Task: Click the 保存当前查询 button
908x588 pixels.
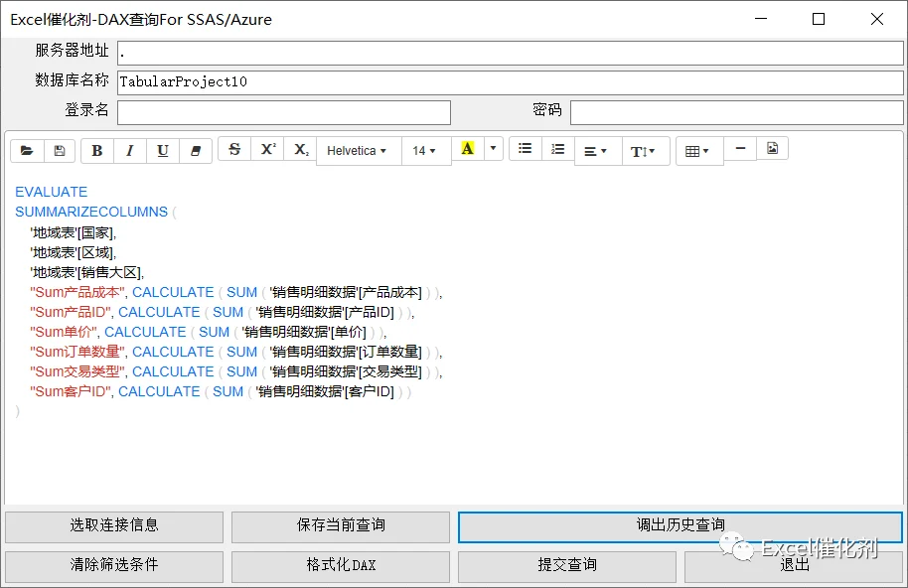Action: (341, 525)
